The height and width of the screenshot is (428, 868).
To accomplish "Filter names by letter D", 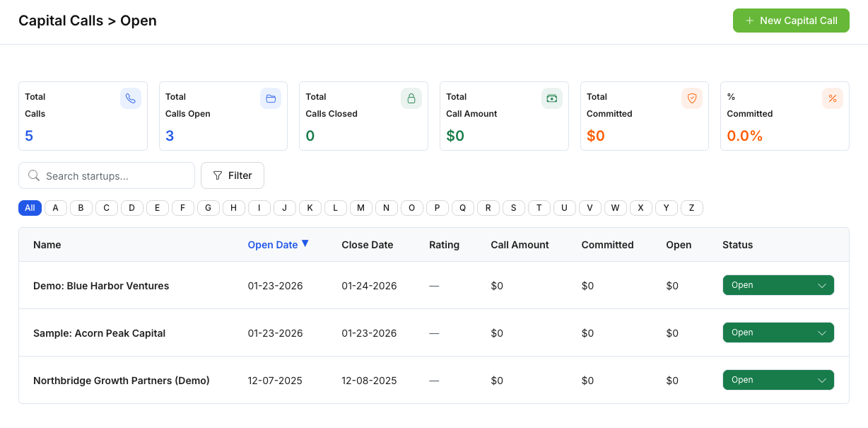I will 131,208.
